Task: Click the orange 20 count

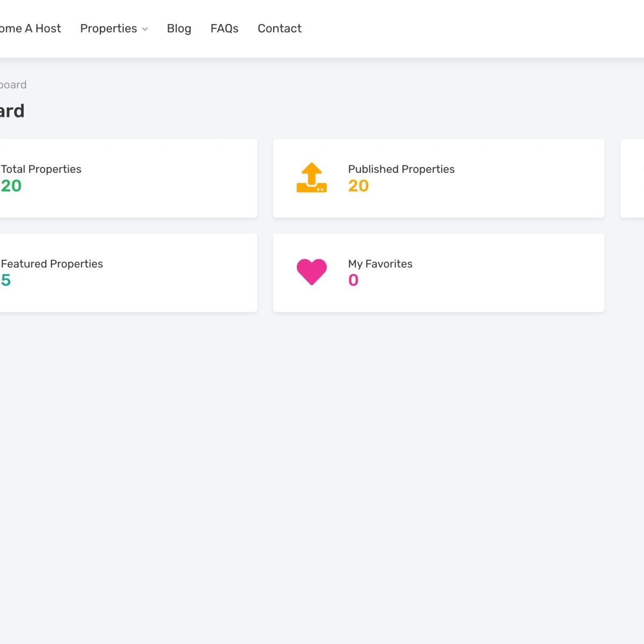Action: pos(358,186)
